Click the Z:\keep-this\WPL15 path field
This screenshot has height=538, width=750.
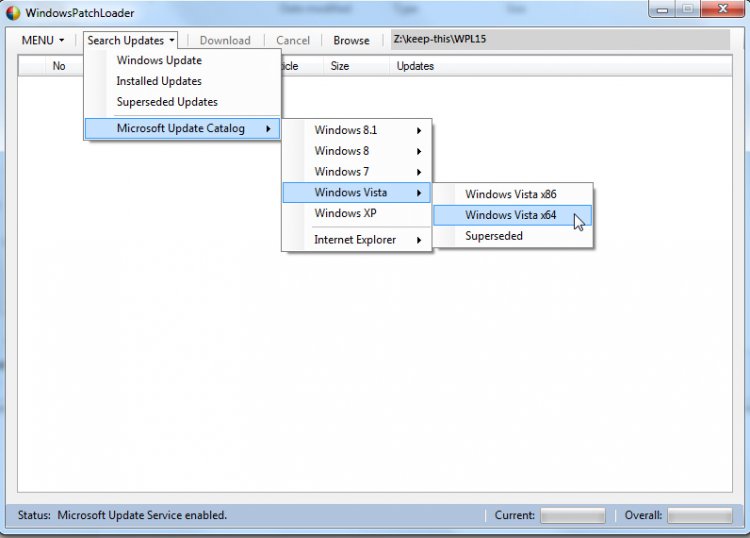pos(560,39)
